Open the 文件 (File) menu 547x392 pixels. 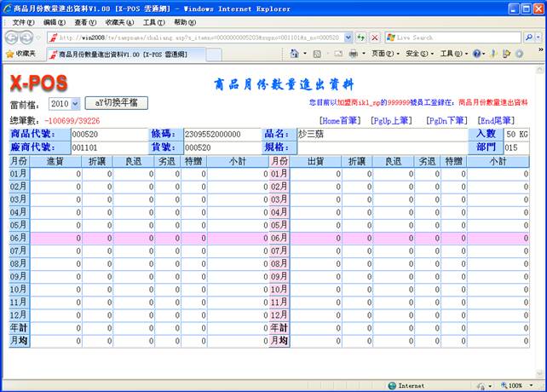coord(23,22)
